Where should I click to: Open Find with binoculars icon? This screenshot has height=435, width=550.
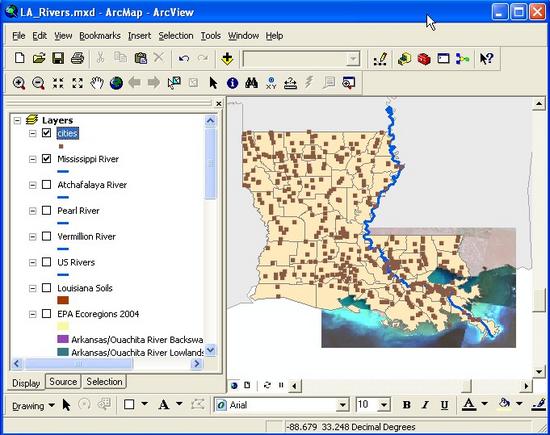click(251, 83)
